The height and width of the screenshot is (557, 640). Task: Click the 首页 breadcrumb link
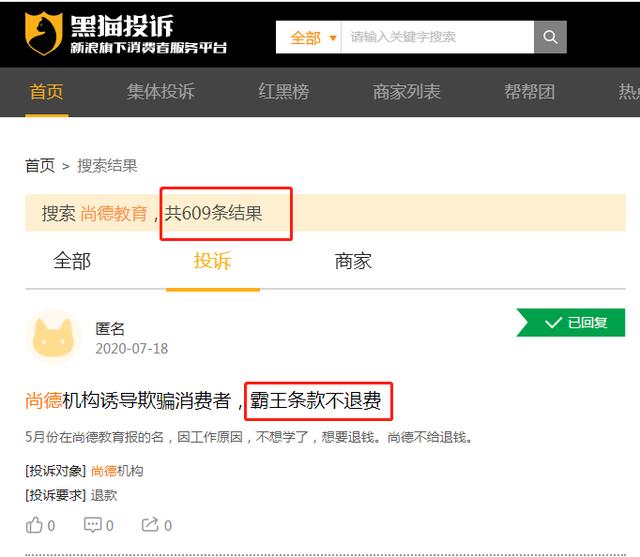pos(40,166)
